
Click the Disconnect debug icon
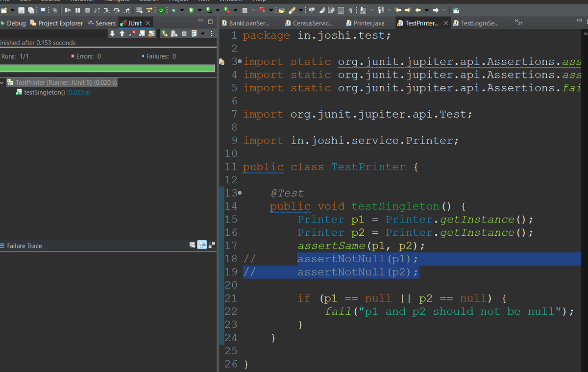(97, 10)
